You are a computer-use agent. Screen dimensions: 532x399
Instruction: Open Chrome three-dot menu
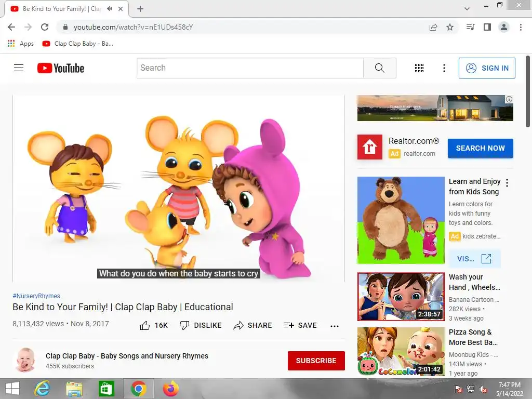[521, 27]
